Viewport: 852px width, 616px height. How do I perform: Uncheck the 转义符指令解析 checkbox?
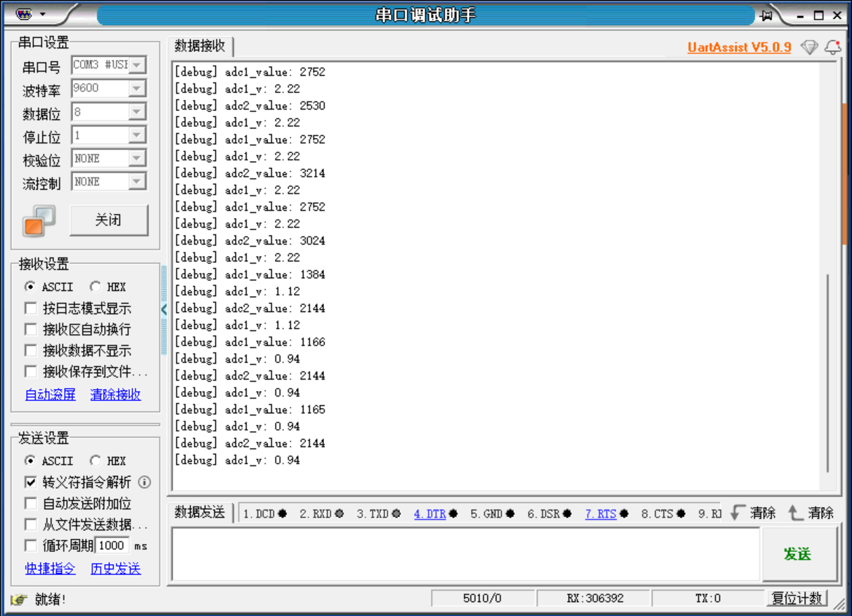(31, 482)
